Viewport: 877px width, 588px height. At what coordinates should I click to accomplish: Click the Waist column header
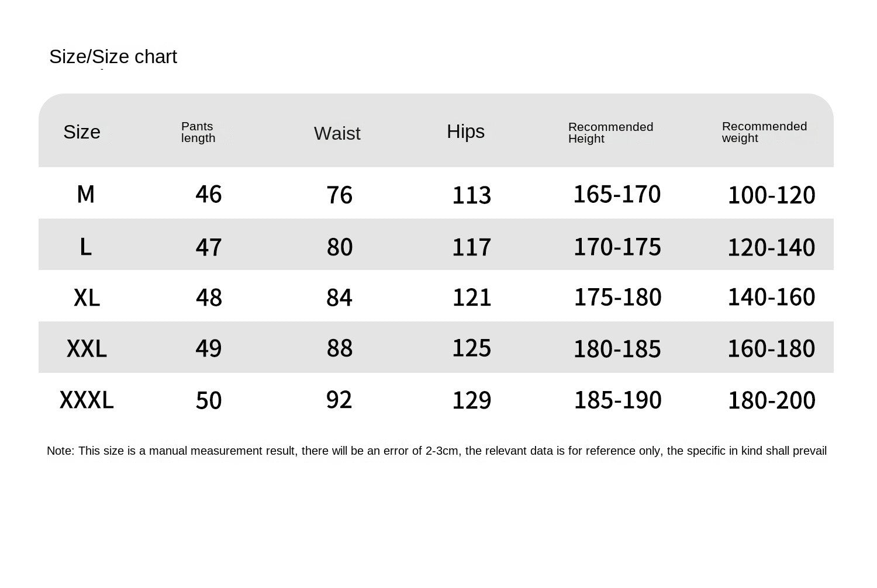[x=337, y=133]
